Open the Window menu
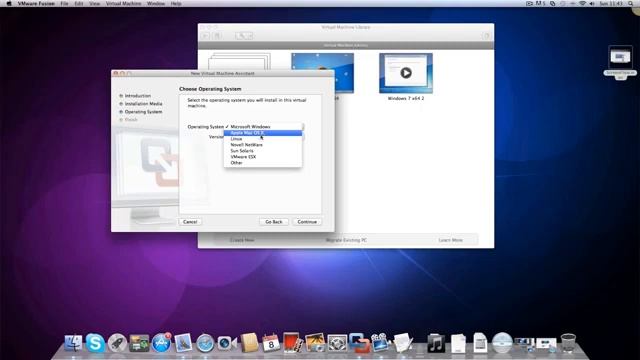Image resolution: width=640 pixels, height=360 pixels. click(156, 3)
